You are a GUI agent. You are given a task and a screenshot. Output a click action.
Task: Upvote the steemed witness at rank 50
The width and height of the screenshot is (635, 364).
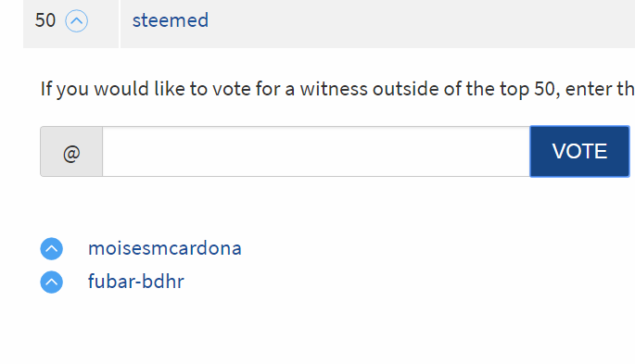(77, 20)
